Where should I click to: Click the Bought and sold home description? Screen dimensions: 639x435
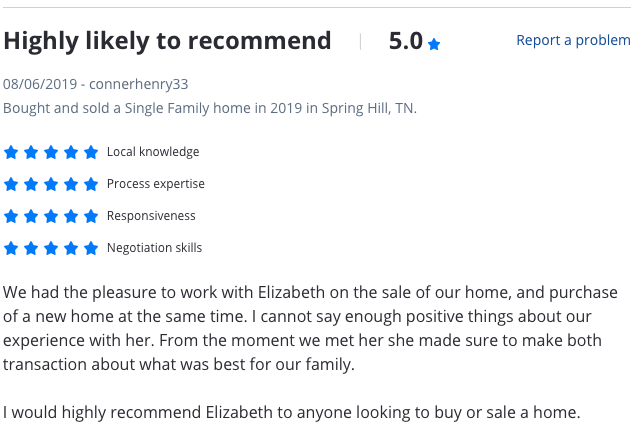point(210,108)
